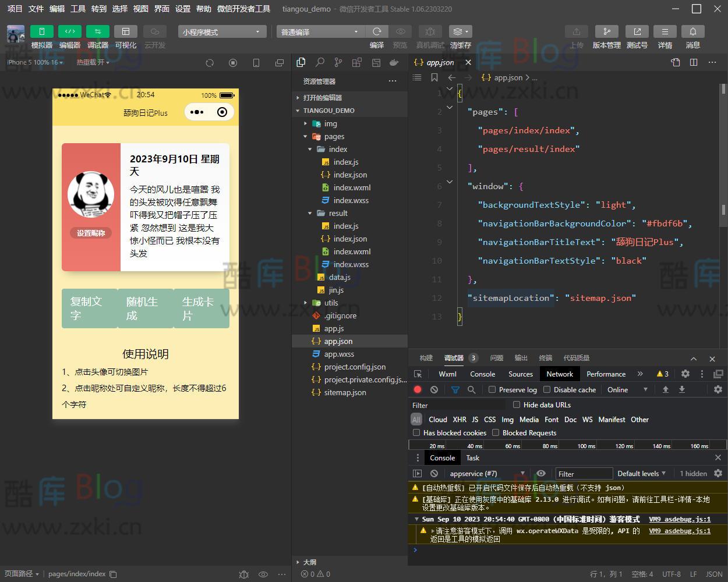Viewport: 728px width, 582px height.
Task: Open the 小程序模式 mode dropdown
Action: tap(222, 32)
